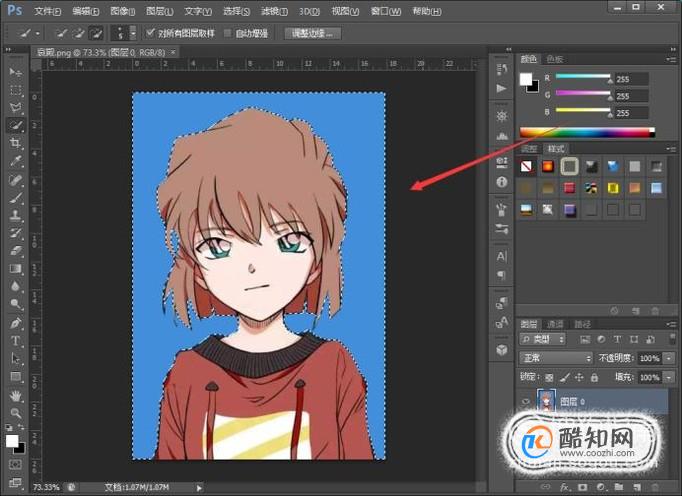Create a new layer
The width and height of the screenshot is (682, 496).
tap(637, 487)
